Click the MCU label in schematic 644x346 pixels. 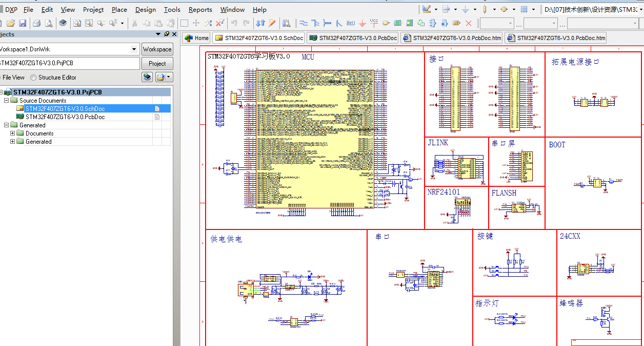point(308,57)
